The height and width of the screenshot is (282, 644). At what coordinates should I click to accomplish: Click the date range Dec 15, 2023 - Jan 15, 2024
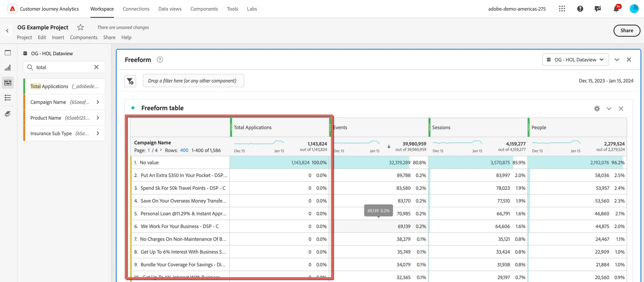(606, 81)
